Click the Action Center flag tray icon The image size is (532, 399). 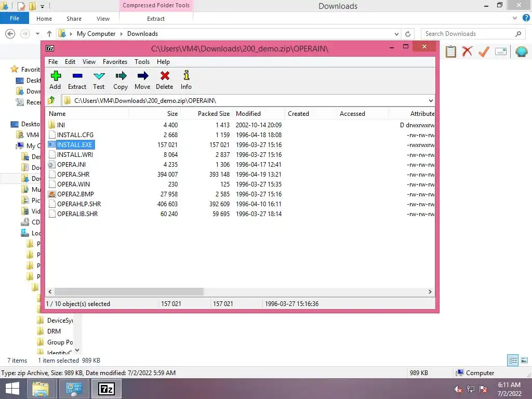[x=484, y=389]
